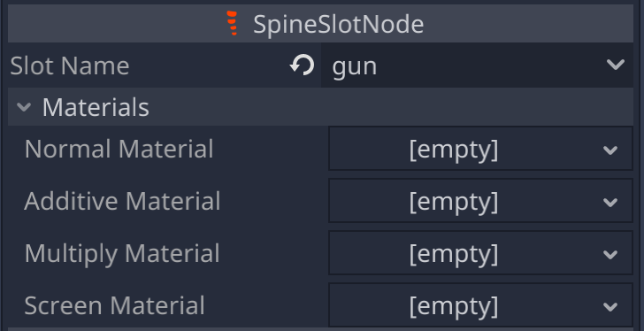Image resolution: width=644 pixels, height=331 pixels.
Task: Select the Additive Material property label
Action: point(122,201)
